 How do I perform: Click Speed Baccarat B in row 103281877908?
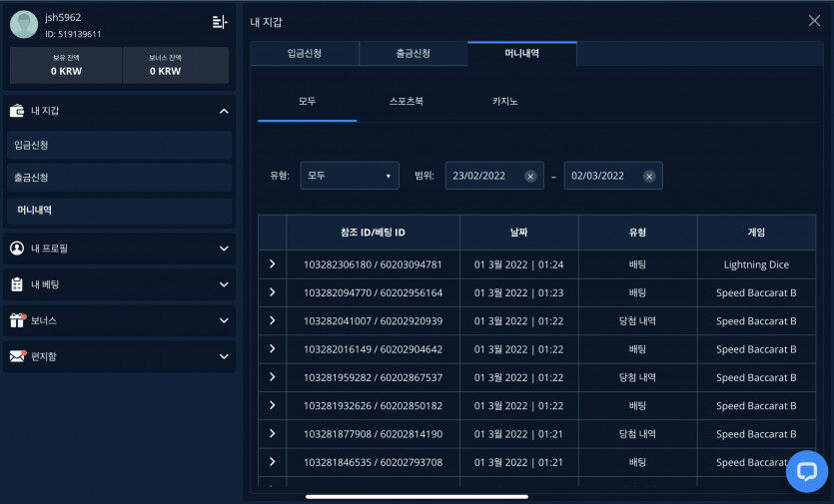pyautogui.click(x=756, y=434)
